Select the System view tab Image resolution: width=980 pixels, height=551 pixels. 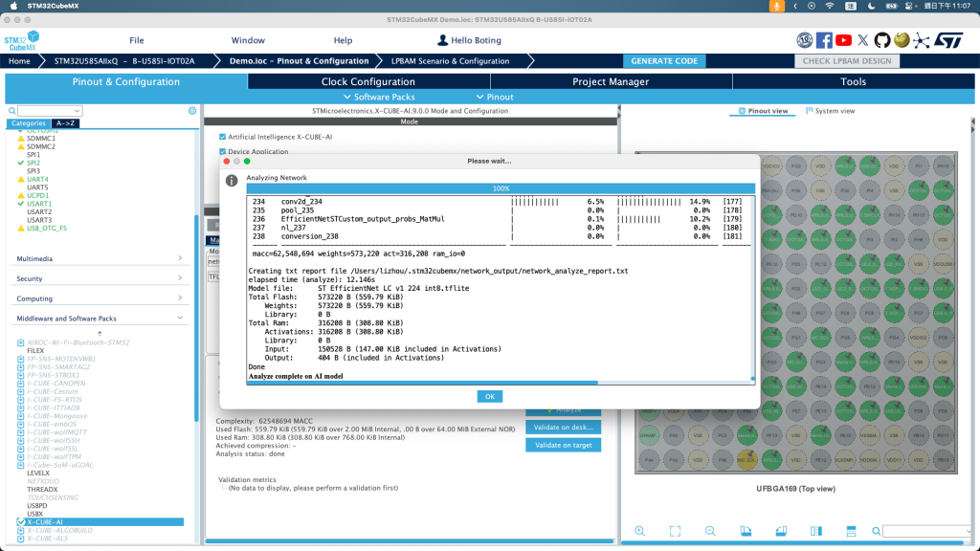point(830,111)
